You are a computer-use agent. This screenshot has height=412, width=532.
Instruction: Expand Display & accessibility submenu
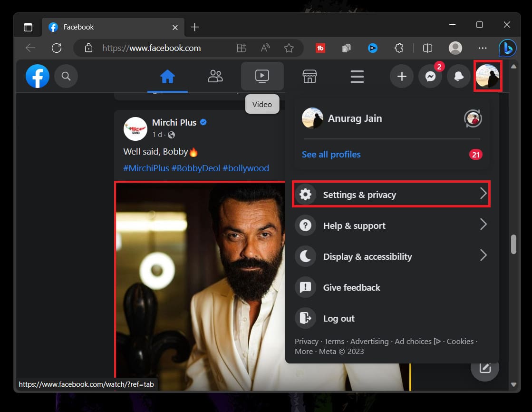click(x=391, y=256)
